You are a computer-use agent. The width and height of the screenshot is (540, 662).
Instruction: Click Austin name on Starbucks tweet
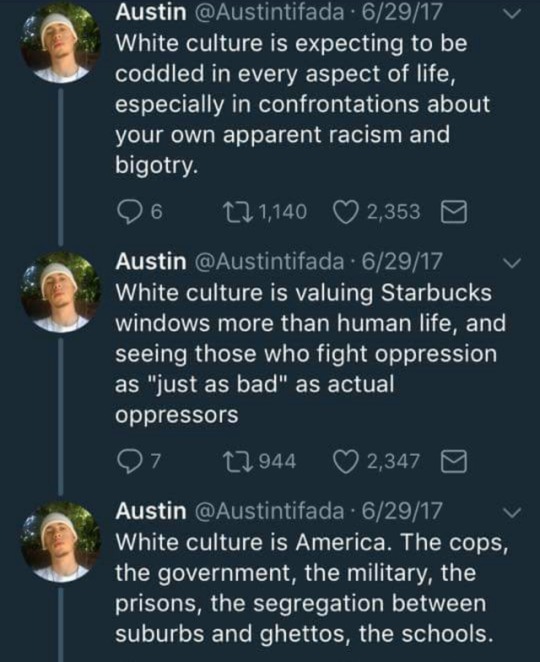coord(151,261)
